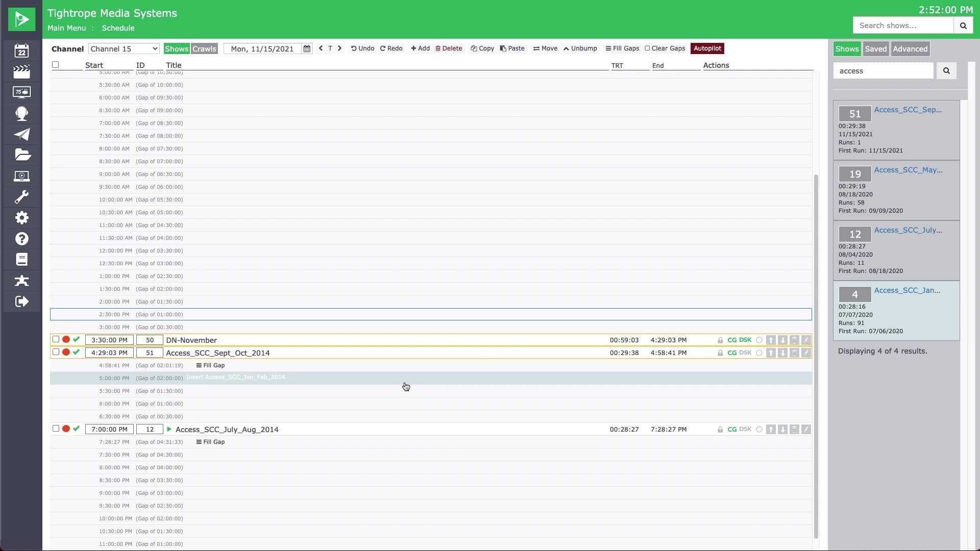Click Fill Gap under 7:28:27 PM
Image resolution: width=980 pixels, height=551 pixels.
[x=210, y=442]
